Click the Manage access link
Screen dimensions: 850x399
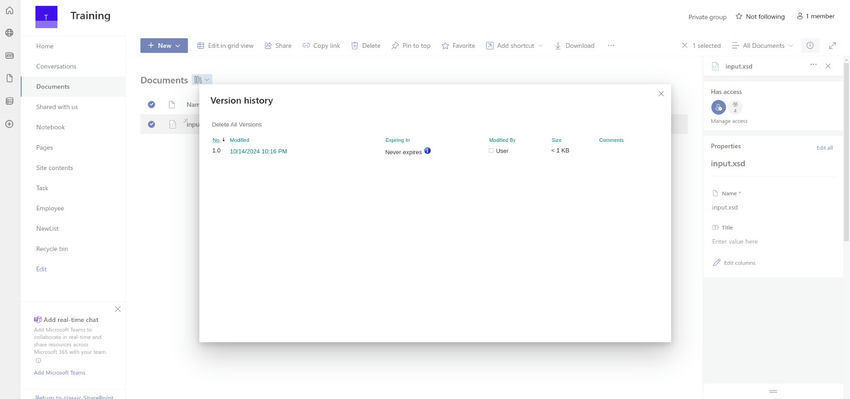[x=729, y=121]
